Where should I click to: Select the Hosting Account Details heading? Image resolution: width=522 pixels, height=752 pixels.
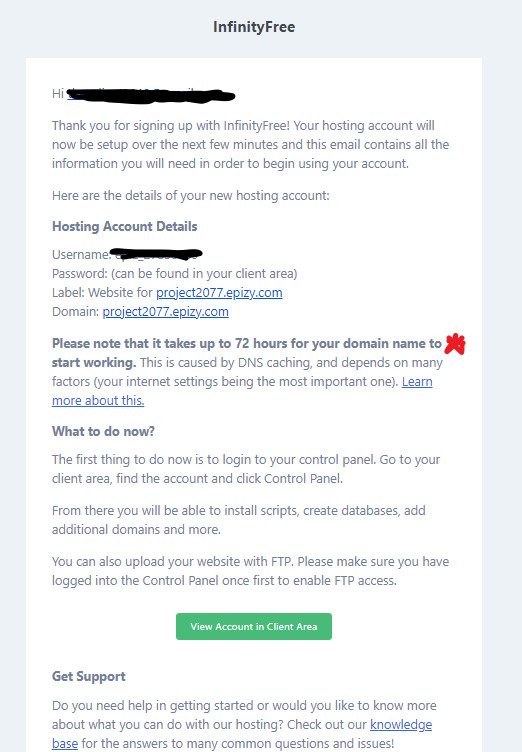pos(125,226)
